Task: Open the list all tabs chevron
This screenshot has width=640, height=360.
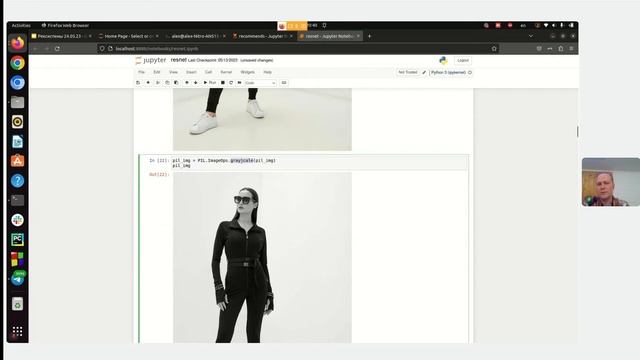Action: (531, 36)
